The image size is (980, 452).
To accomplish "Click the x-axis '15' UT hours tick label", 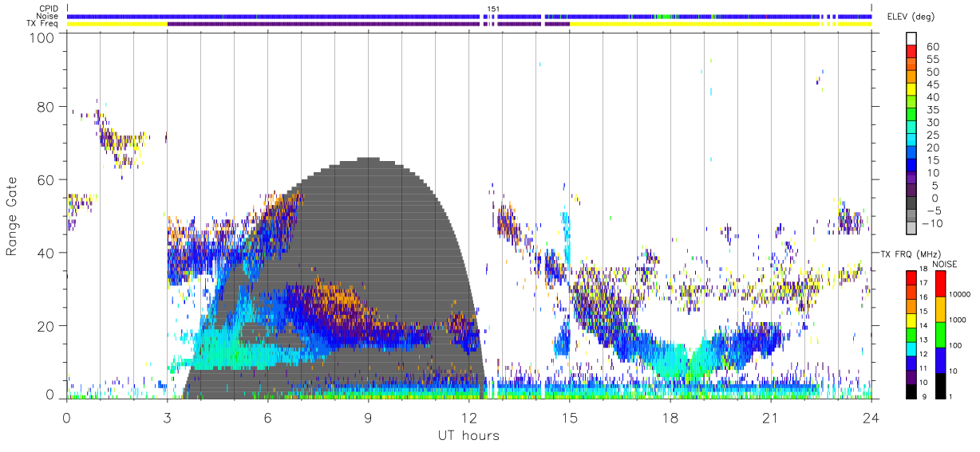I will [x=569, y=417].
